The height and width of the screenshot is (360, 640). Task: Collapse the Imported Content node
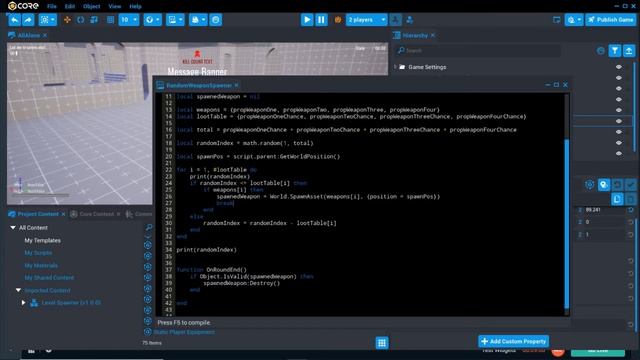18,290
